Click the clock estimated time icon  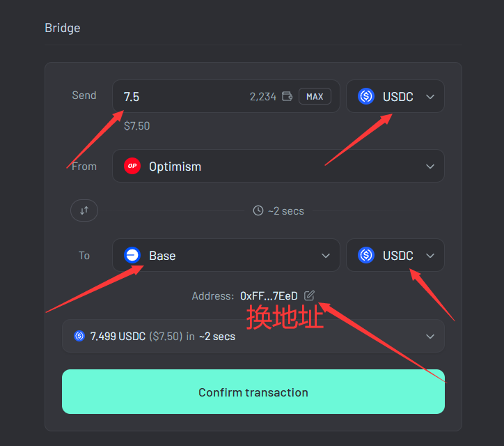(258, 210)
